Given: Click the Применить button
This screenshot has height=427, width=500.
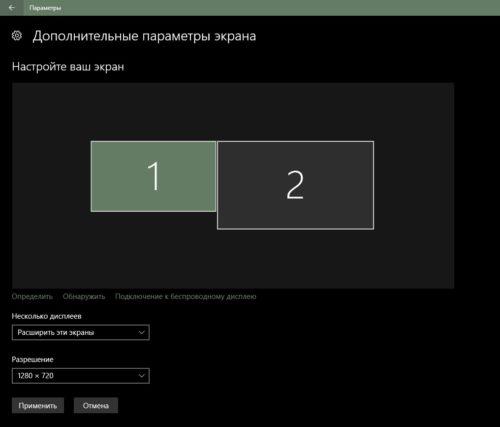Looking at the screenshot, I should click(38, 405).
